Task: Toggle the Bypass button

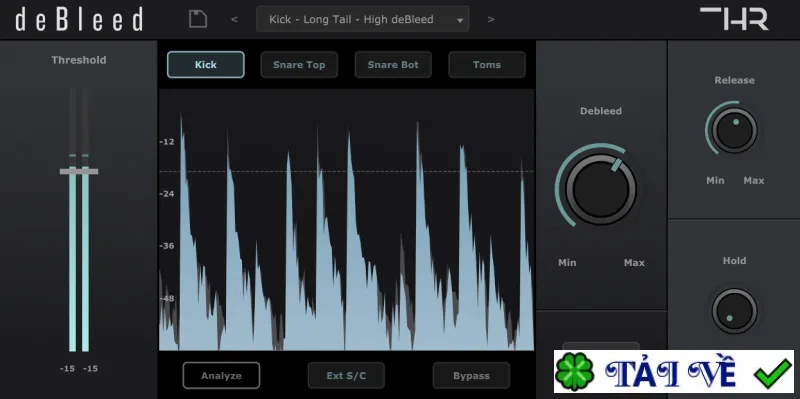Action: 471,376
